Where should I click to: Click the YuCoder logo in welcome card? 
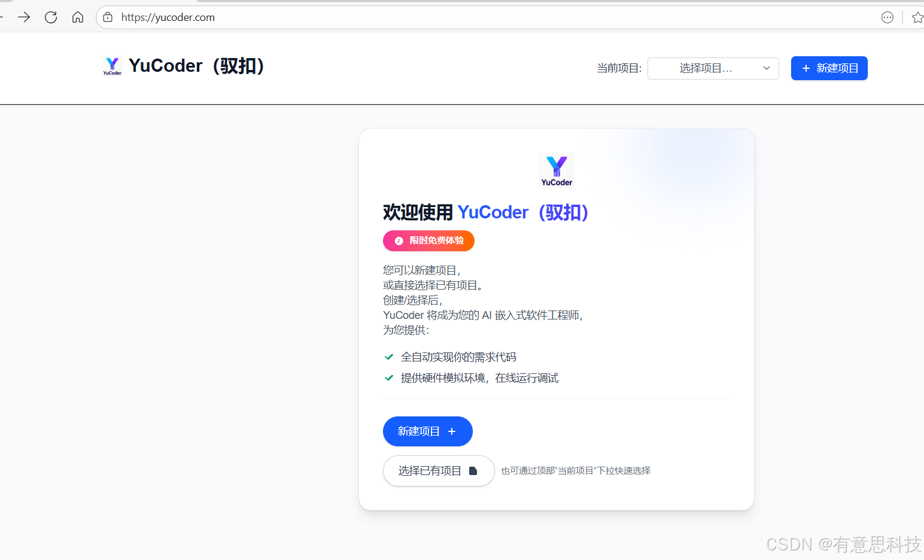point(557,171)
